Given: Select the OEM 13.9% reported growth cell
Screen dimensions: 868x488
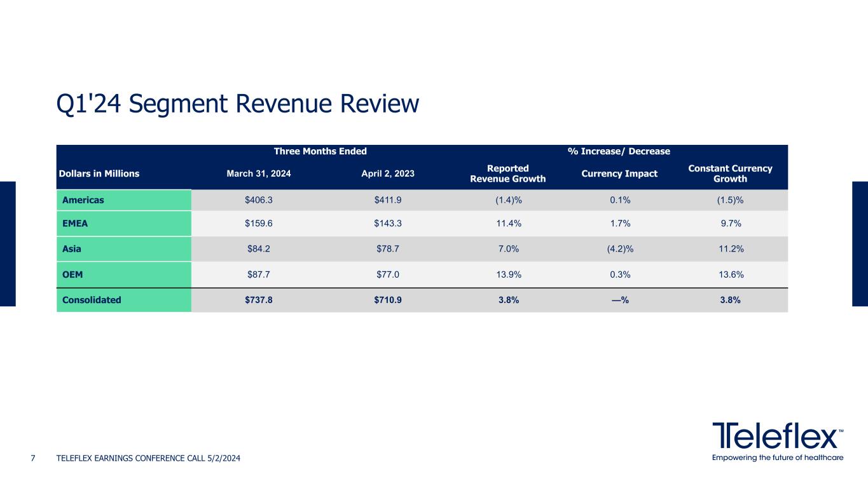Looking at the screenshot, I should click(507, 274).
